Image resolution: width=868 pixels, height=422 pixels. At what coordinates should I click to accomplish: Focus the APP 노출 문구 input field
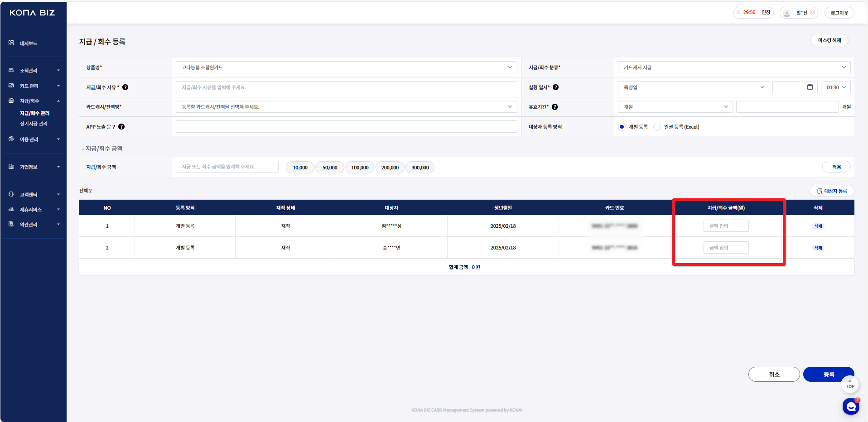[347, 127]
